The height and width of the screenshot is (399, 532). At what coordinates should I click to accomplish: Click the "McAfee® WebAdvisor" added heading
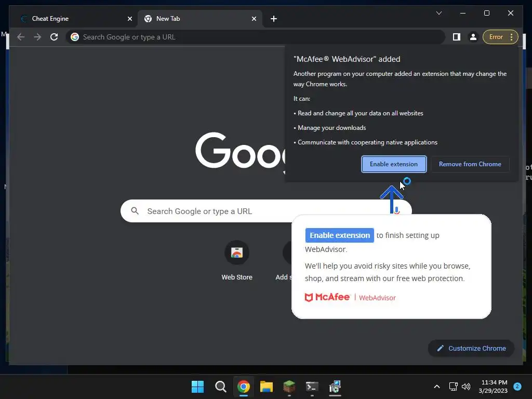tap(347, 59)
